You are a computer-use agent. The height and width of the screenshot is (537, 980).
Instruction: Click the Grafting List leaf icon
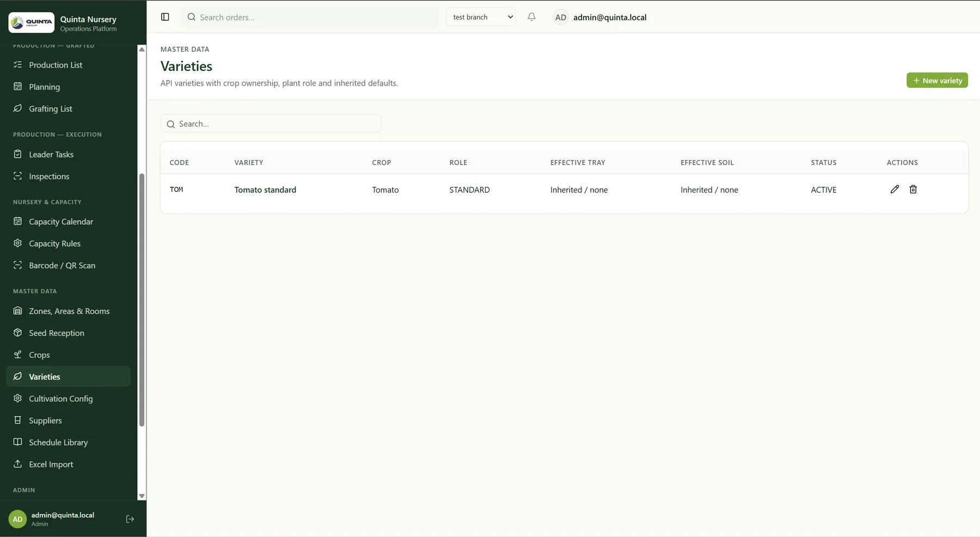pos(17,108)
